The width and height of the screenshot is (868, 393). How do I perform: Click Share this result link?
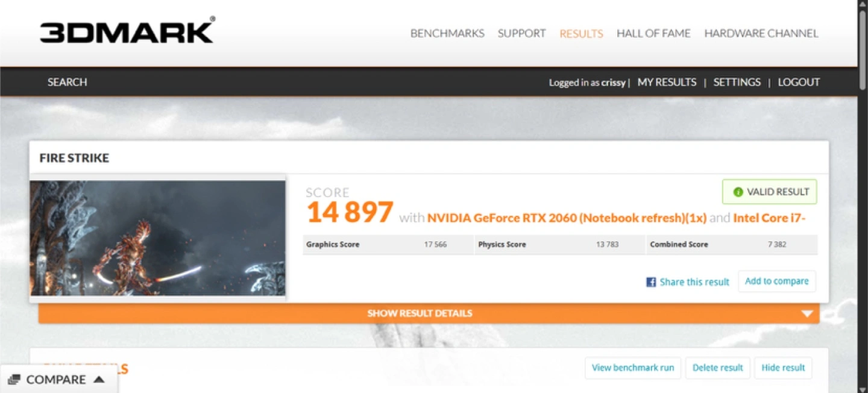click(x=694, y=282)
